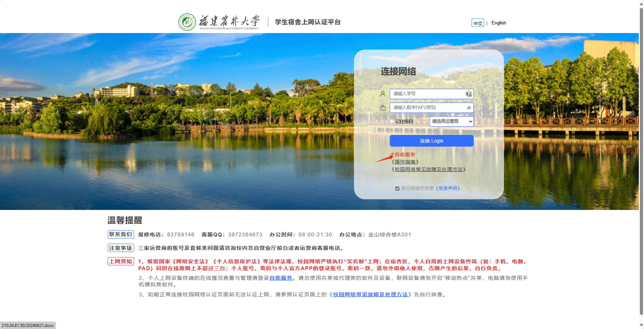Click the user icon beside student ID field

[x=383, y=94]
